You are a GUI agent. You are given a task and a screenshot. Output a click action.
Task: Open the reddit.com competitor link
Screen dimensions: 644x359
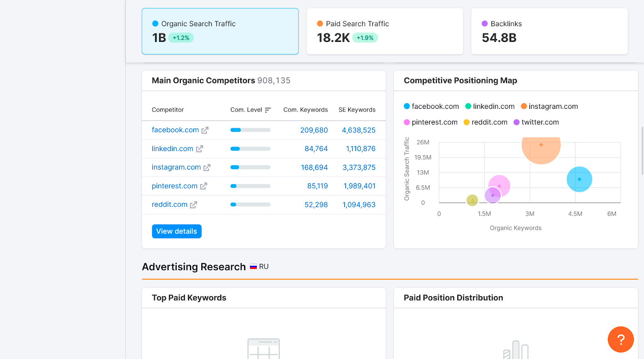[x=169, y=204]
